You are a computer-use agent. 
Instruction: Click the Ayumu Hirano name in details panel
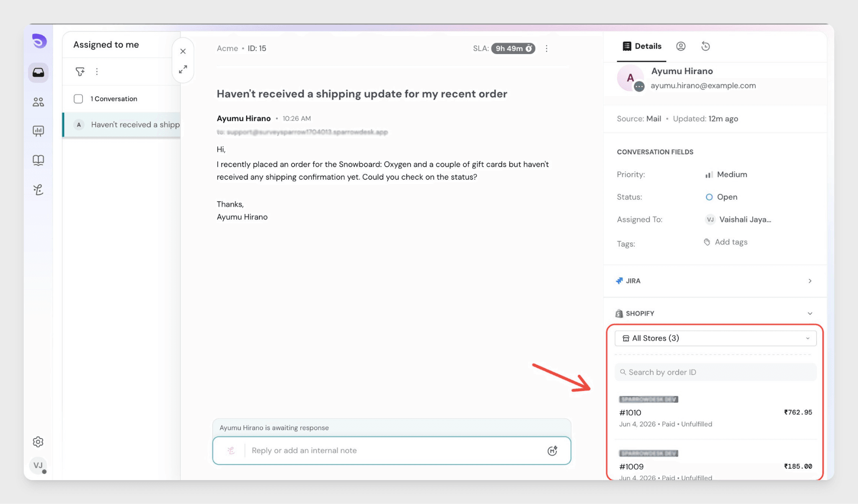pos(682,71)
